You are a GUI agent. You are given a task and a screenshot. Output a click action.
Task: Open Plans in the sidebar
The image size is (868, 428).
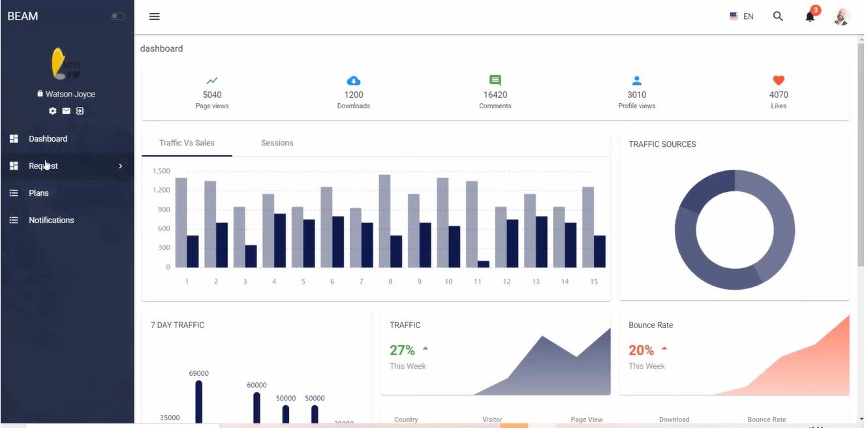(67, 193)
